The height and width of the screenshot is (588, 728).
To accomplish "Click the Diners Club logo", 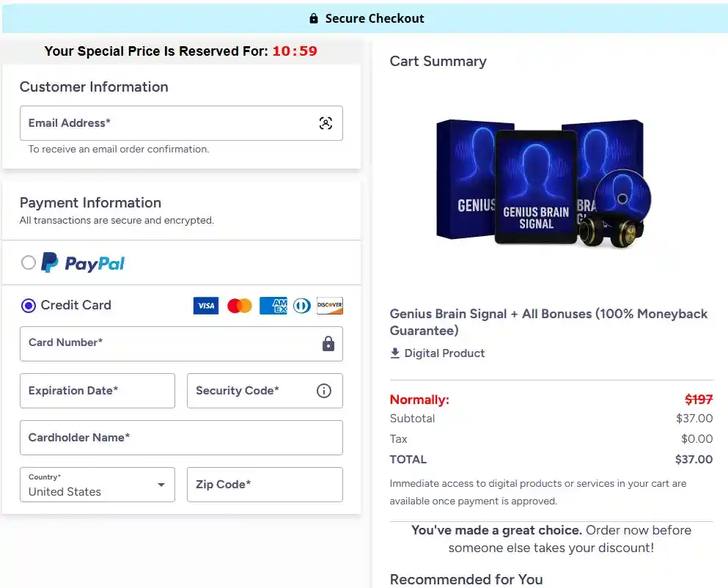I will click(301, 306).
